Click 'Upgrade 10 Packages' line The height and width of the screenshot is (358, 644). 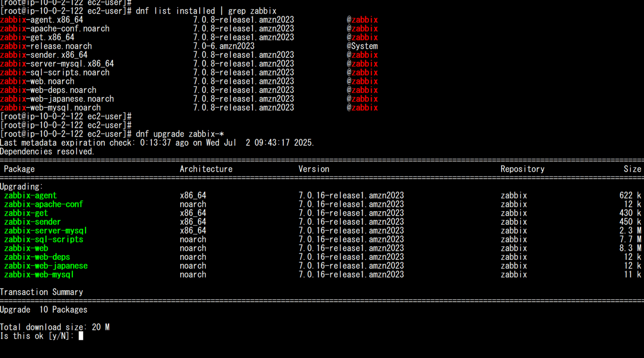tap(44, 310)
